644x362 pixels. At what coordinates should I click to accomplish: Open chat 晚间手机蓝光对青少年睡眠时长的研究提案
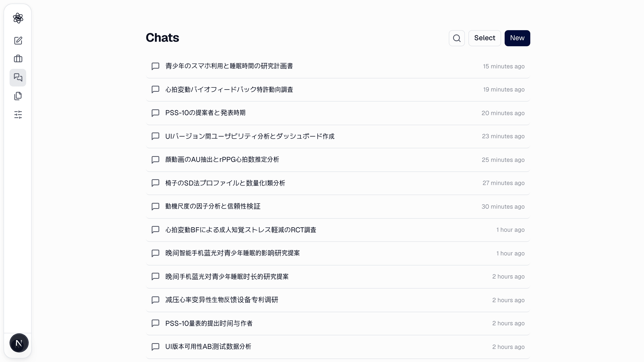[338, 277]
